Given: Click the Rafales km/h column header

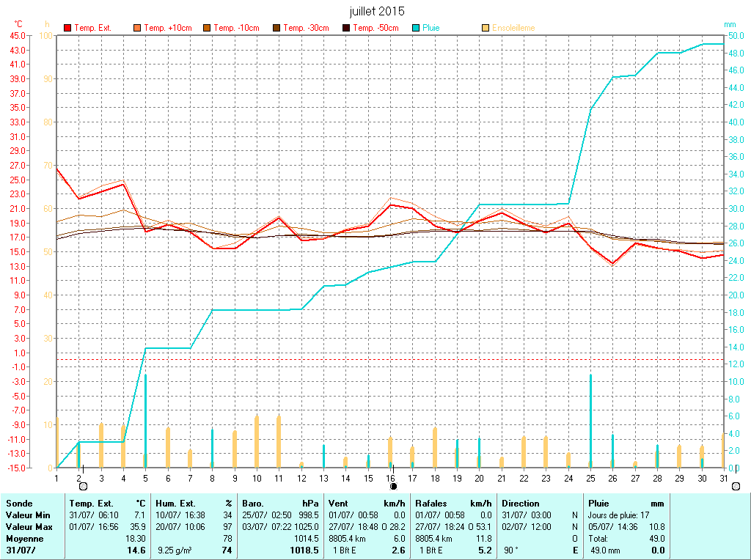Looking at the screenshot, I should click(453, 504).
